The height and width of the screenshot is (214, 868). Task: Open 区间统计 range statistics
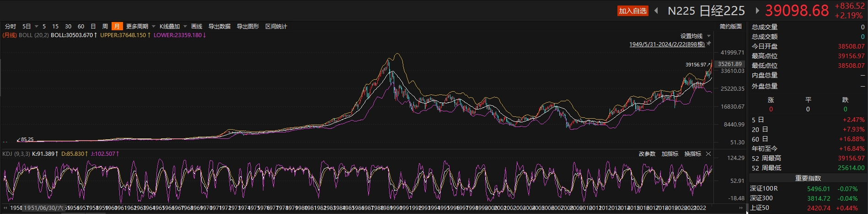[x=276, y=27]
